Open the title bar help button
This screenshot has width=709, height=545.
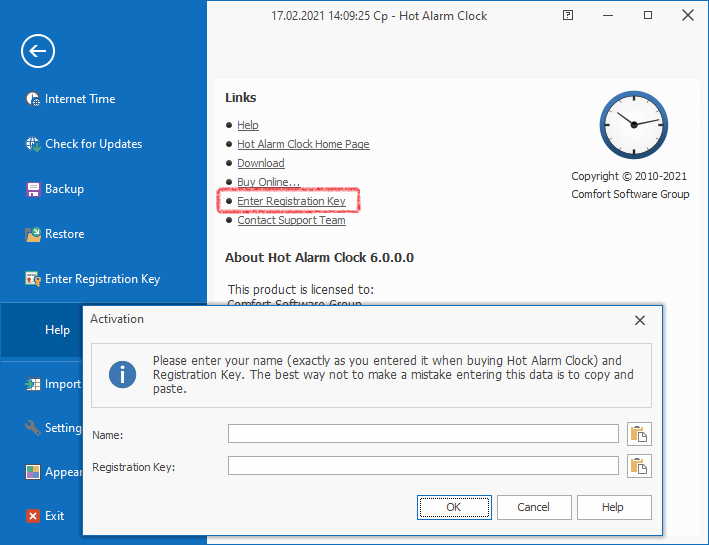568,15
